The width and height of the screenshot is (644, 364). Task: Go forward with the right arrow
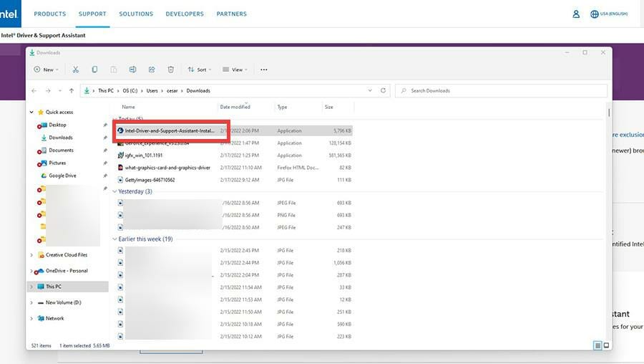click(48, 90)
